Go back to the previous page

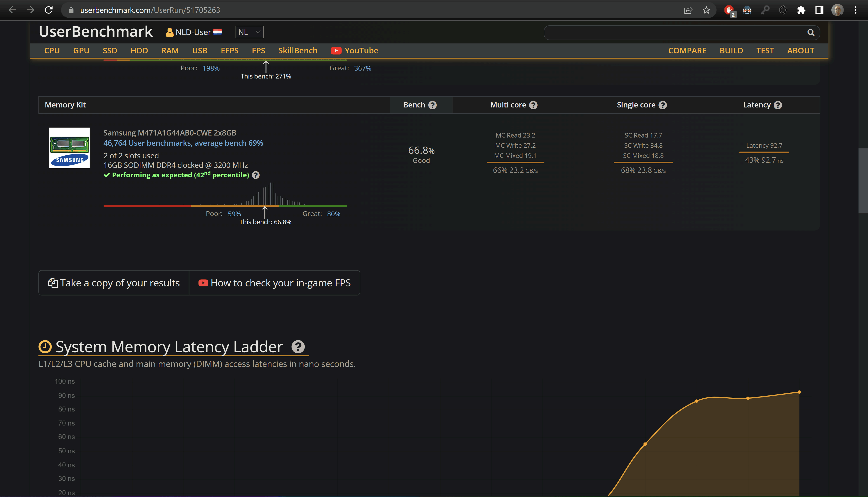tap(12, 10)
